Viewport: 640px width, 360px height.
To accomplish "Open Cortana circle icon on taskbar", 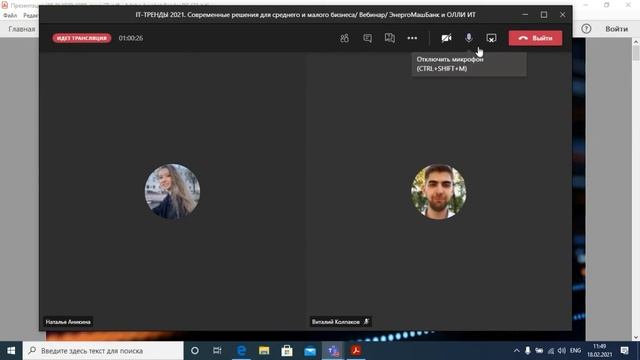I will 195,351.
